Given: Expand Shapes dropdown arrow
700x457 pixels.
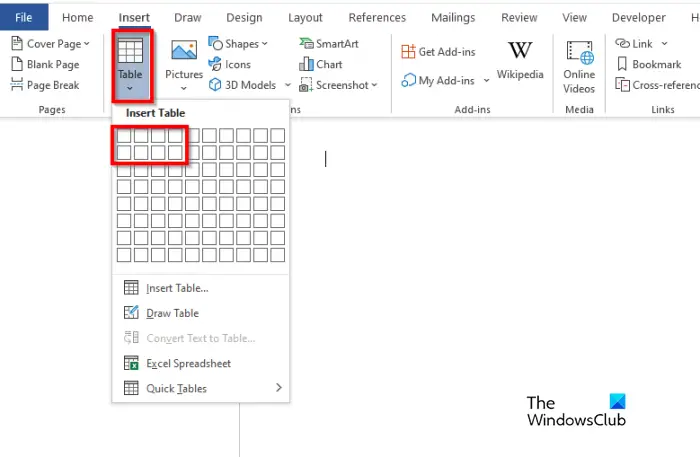Looking at the screenshot, I should [x=265, y=44].
